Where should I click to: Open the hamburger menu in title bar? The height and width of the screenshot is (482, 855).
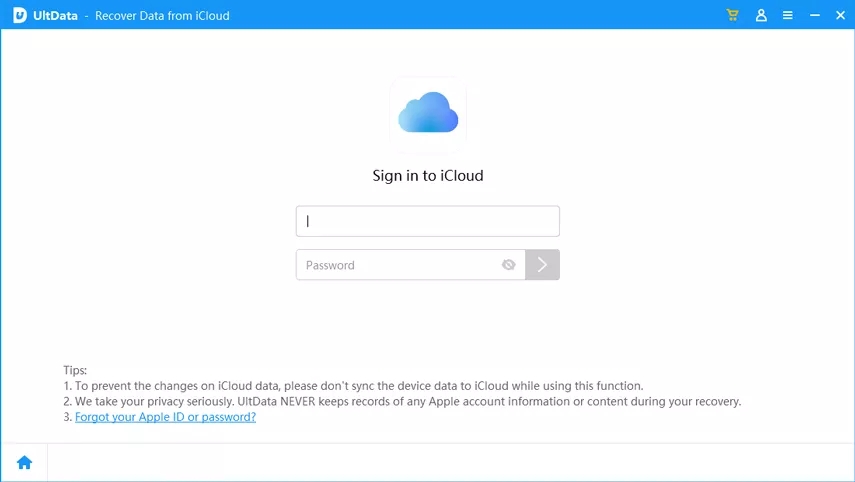coord(788,15)
